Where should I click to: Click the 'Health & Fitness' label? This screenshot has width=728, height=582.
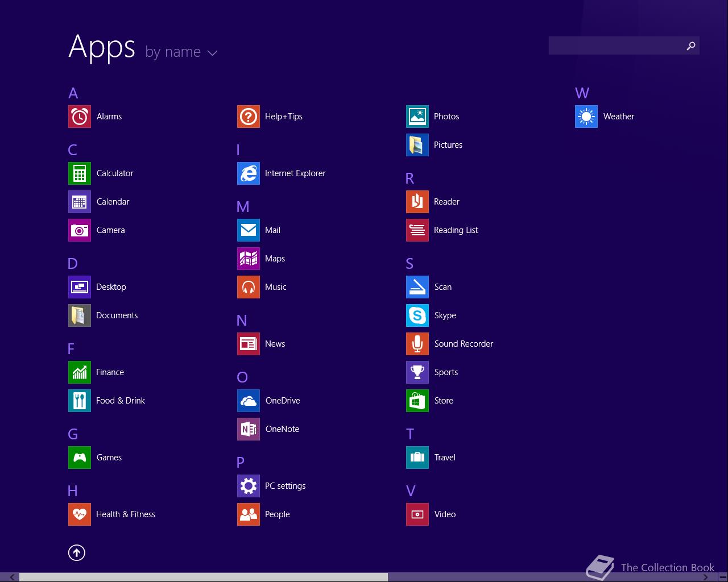coord(126,514)
